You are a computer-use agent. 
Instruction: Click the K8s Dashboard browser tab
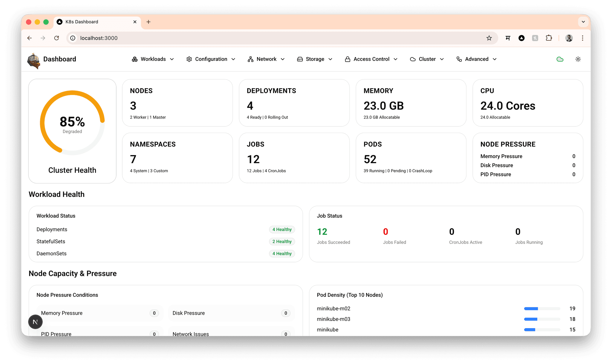(x=85, y=22)
